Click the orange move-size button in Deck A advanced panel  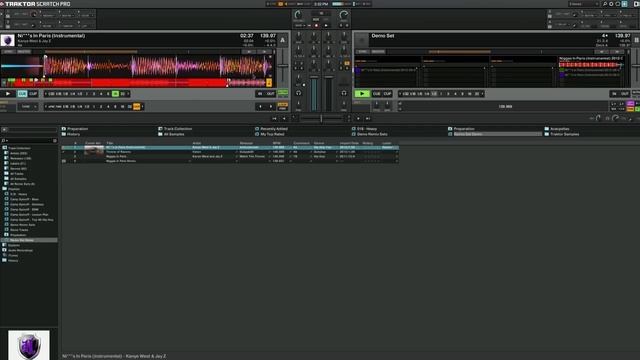click(x=136, y=107)
